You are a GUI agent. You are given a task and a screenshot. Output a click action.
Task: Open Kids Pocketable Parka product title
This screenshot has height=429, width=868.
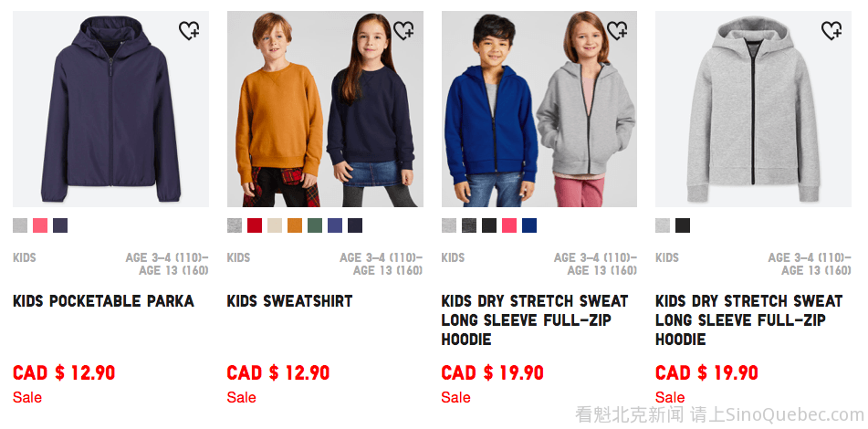point(103,301)
